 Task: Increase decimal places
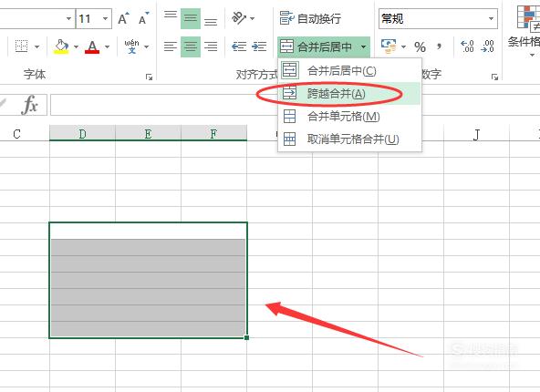468,46
